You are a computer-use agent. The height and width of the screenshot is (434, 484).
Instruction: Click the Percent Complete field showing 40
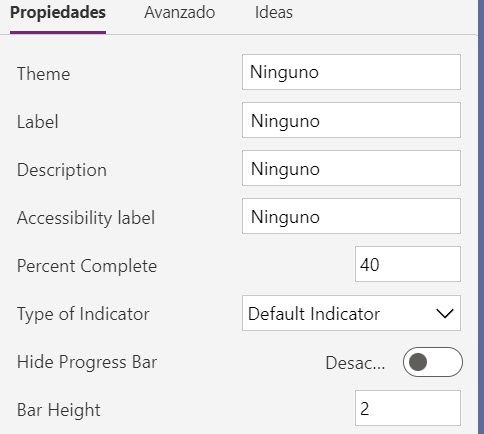(408, 264)
